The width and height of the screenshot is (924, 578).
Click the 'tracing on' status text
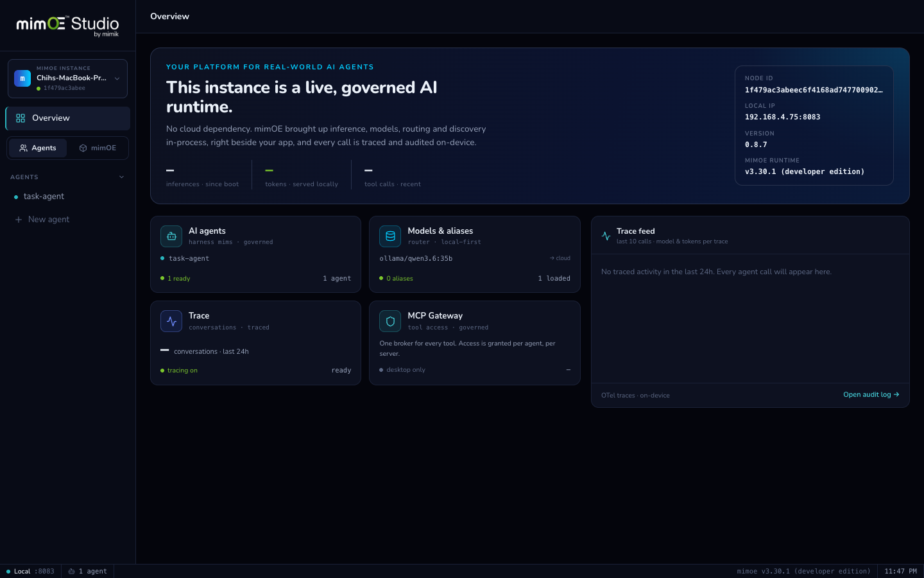click(182, 371)
